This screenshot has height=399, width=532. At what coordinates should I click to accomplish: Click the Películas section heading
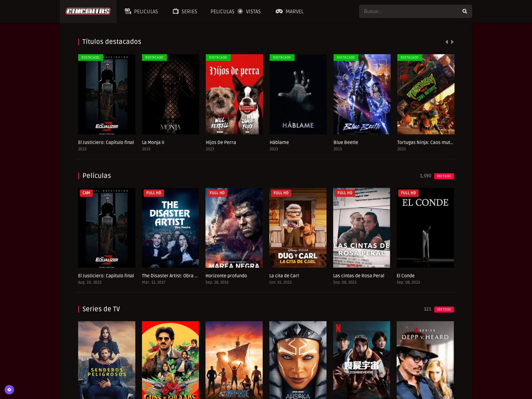(x=97, y=176)
